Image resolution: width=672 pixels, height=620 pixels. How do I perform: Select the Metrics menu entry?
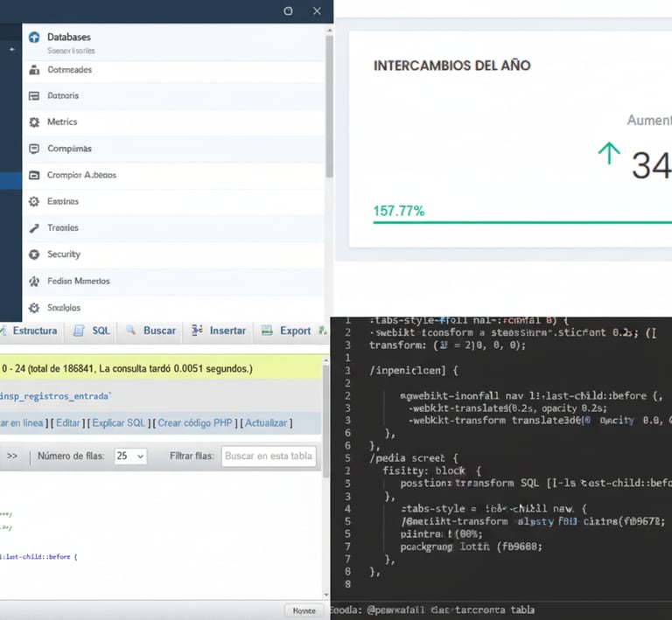(173, 122)
